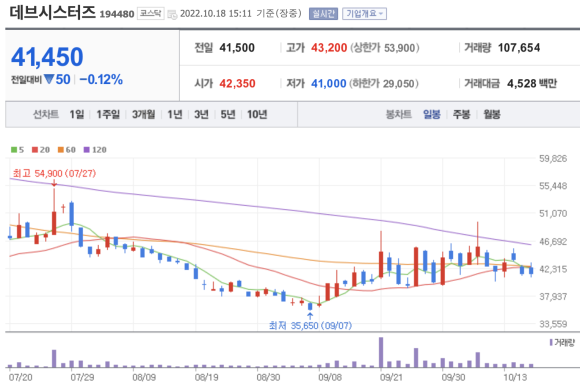
Task: Click the 저가 value 41,000
Action: (328, 84)
